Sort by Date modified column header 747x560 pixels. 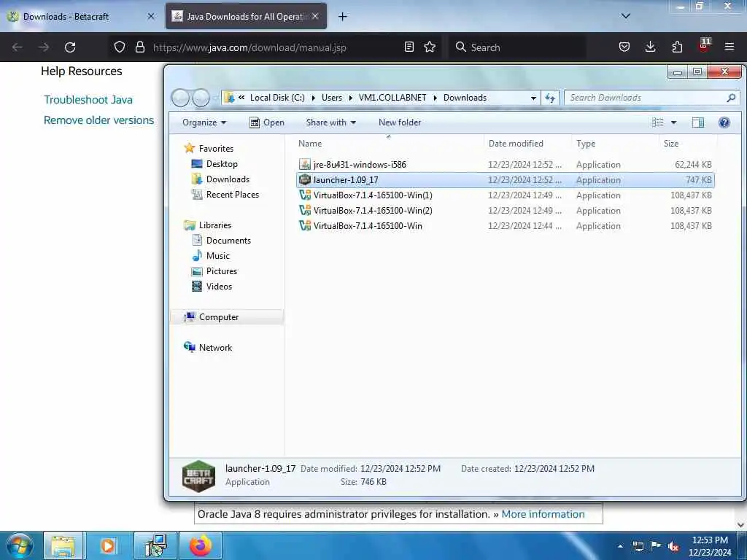tap(528, 144)
